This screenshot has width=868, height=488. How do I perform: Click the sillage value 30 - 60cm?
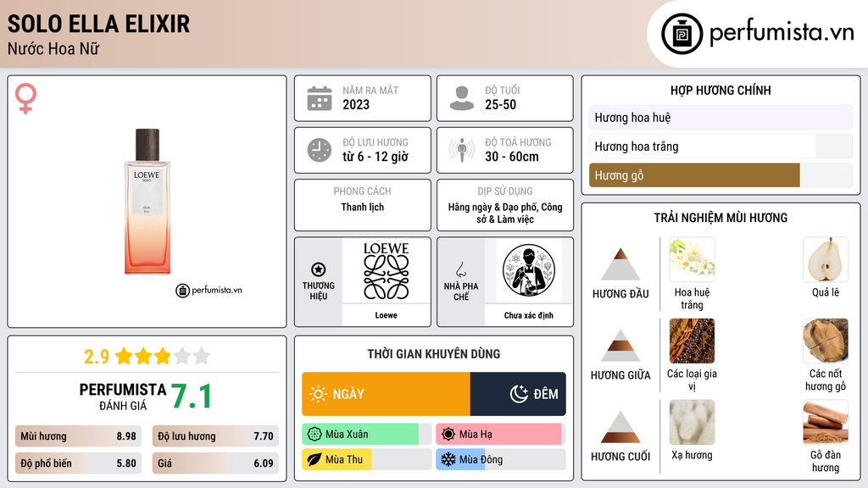512,157
